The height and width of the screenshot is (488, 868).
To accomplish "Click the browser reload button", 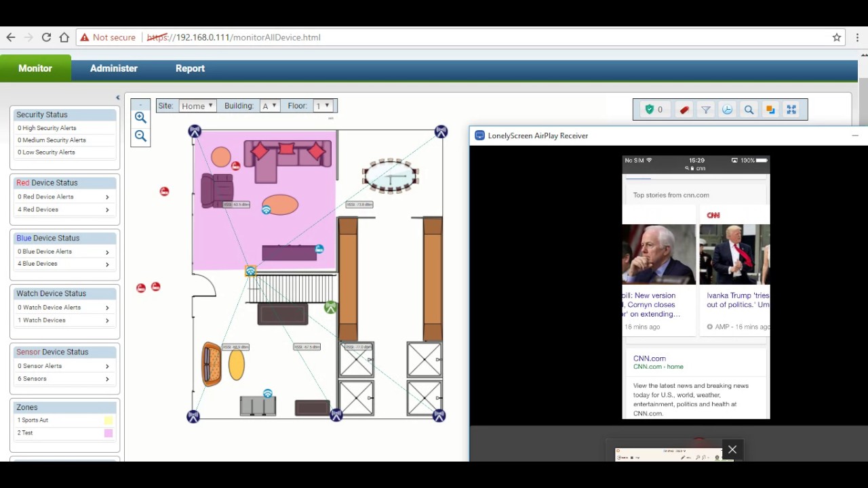I will pyautogui.click(x=46, y=37).
